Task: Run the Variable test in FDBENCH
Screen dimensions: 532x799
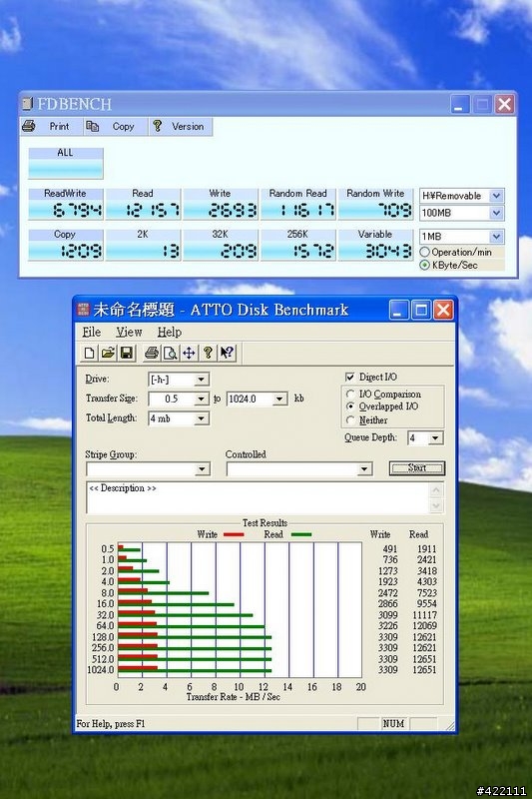Action: point(375,245)
